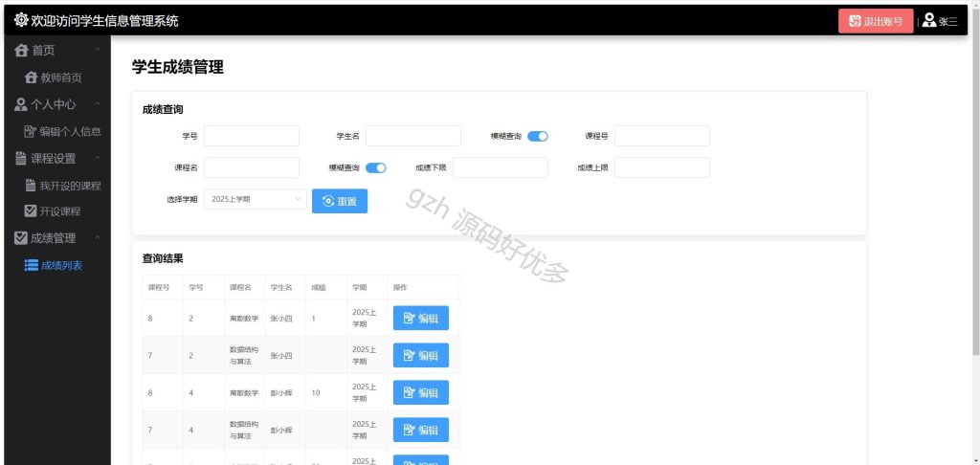Edit 数据结构与算法 grade for 张小四

pyautogui.click(x=421, y=355)
